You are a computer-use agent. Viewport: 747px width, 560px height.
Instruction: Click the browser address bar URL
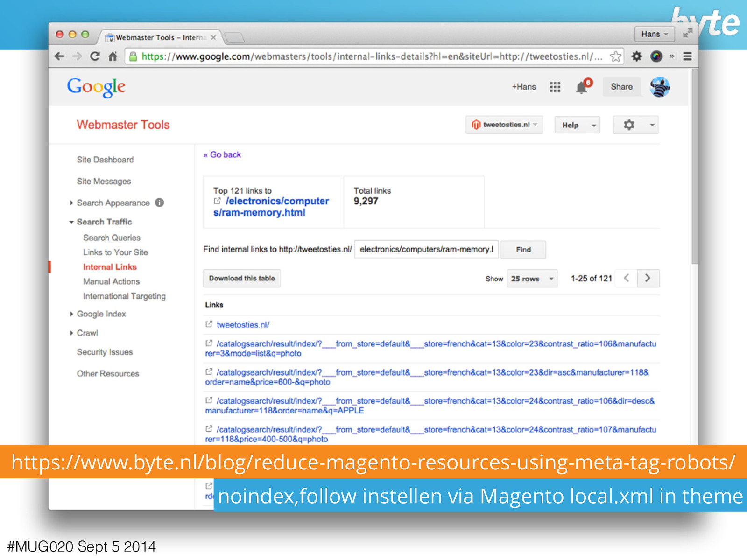pos(372,56)
